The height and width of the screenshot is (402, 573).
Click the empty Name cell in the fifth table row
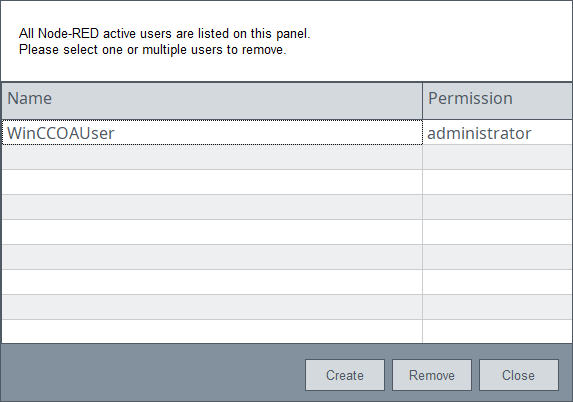[212, 232]
